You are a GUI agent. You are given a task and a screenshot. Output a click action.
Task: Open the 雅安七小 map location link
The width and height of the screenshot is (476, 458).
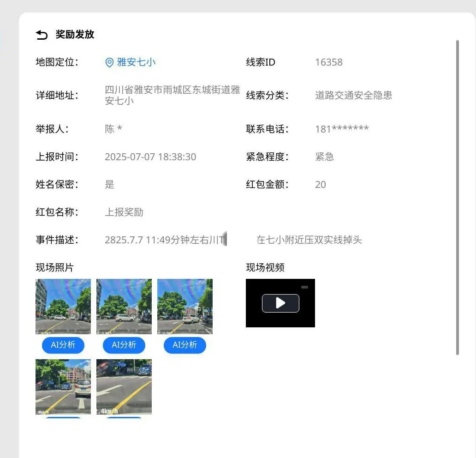click(x=136, y=62)
